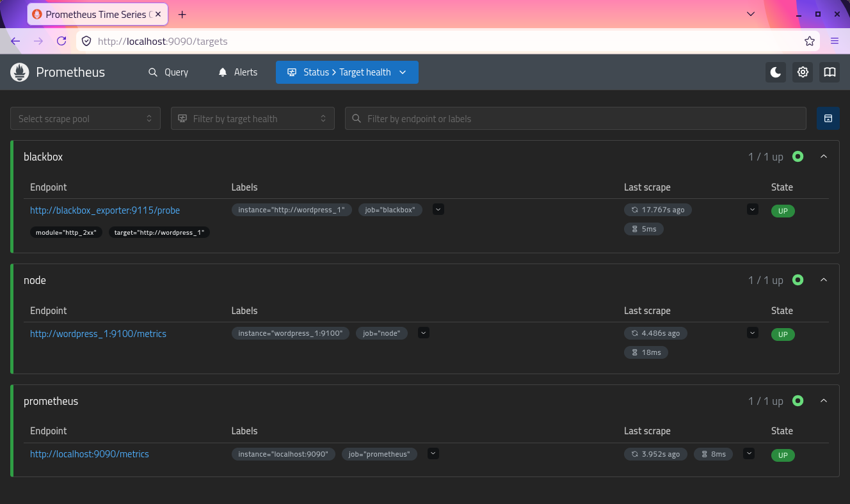Click the green health ring for prometheus pool
Viewport: 850px width, 504px height.
click(798, 400)
